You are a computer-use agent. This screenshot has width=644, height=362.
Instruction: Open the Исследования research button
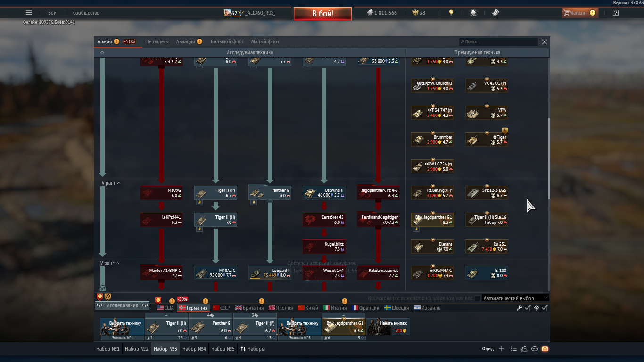pos(122,306)
